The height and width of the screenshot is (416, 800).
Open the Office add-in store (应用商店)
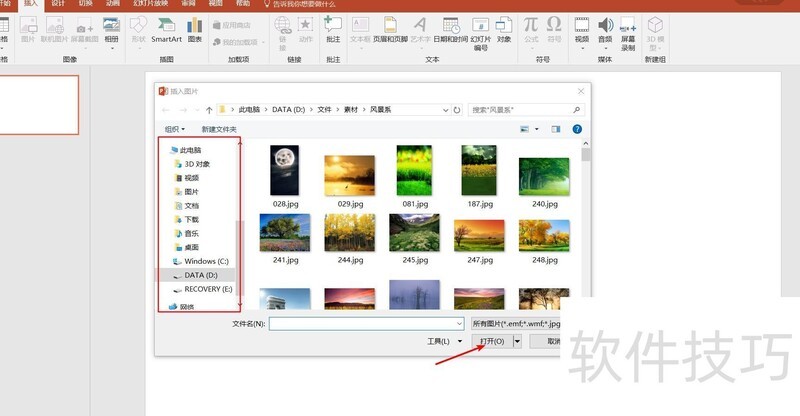(x=232, y=25)
